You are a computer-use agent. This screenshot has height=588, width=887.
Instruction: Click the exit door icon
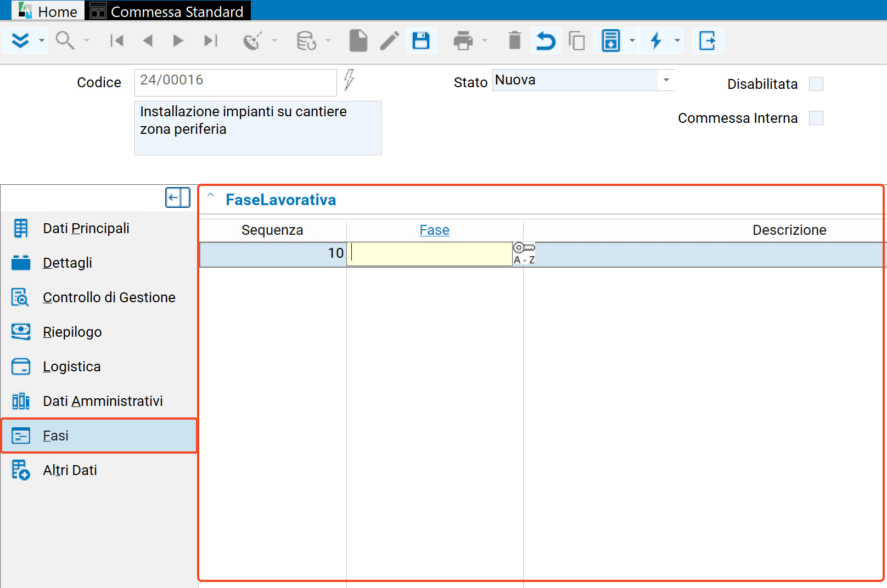[708, 41]
